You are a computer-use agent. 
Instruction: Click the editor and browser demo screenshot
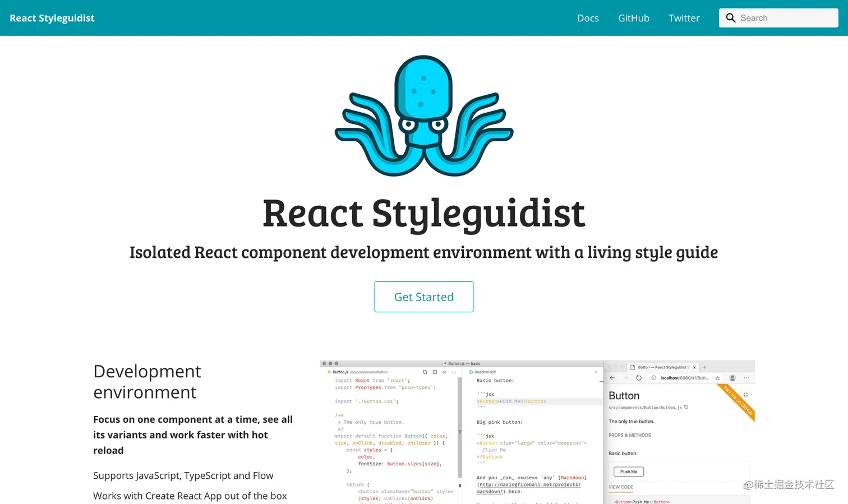point(537,432)
